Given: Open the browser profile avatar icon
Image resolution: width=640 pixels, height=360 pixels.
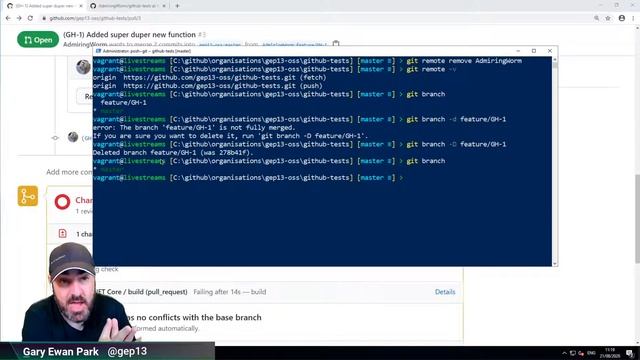Looking at the screenshot, I should pos(622,18).
